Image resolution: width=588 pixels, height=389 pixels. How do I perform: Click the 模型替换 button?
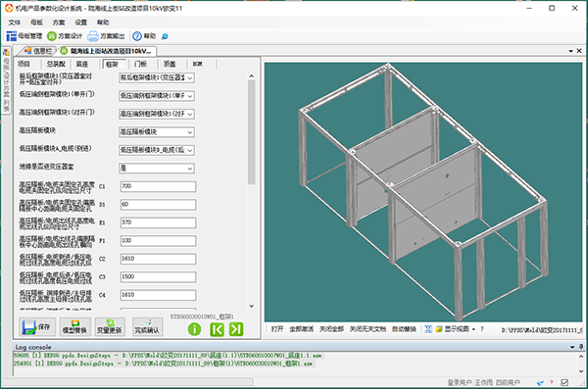[x=74, y=327]
